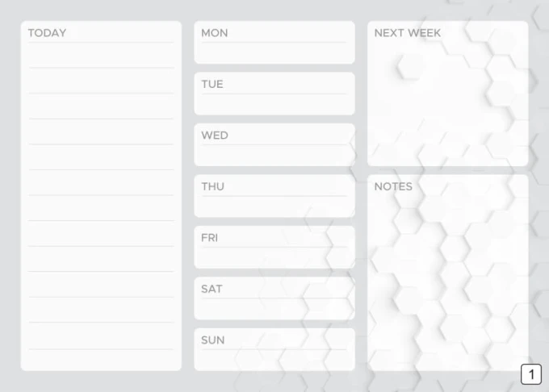Screen dimensions: 549x392
Task: Select the TODAY heading
Action: [x=47, y=33]
